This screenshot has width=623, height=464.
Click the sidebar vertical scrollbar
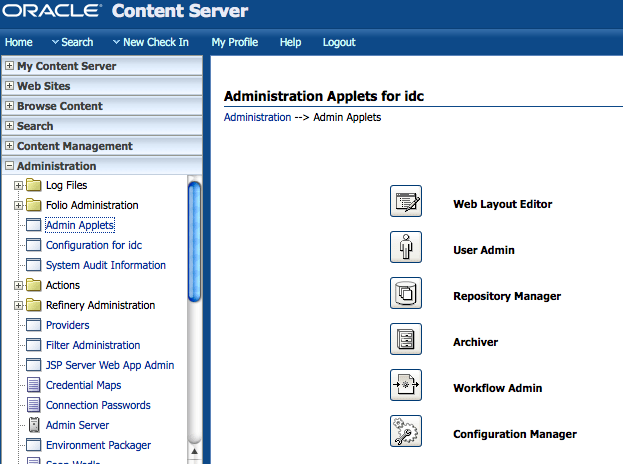194,240
